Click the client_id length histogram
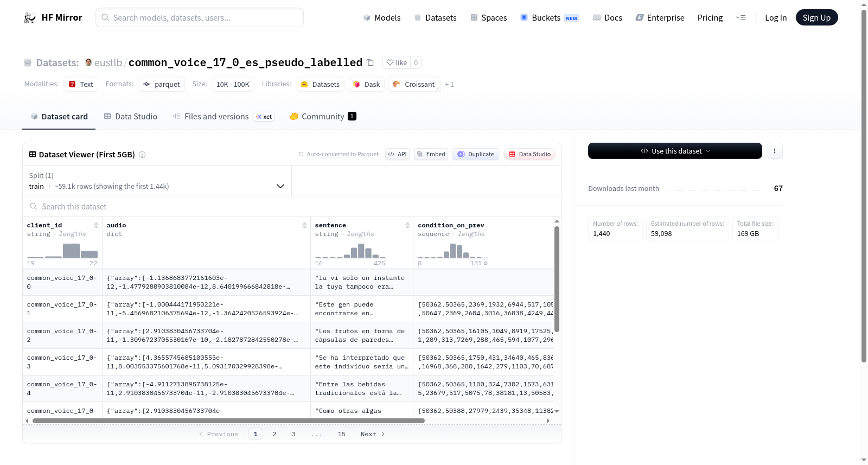The height and width of the screenshot is (465, 868). coord(62,250)
